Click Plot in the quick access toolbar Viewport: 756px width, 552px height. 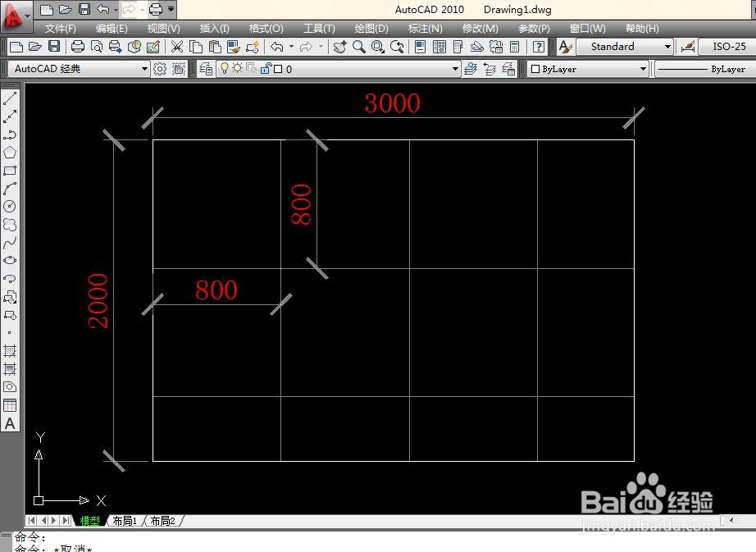coord(155,9)
